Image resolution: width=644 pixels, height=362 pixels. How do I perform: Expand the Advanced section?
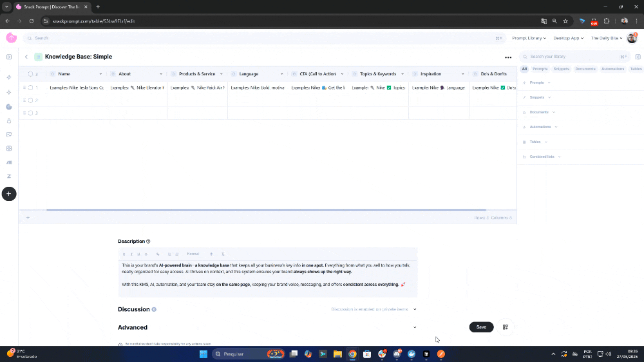tap(415, 327)
